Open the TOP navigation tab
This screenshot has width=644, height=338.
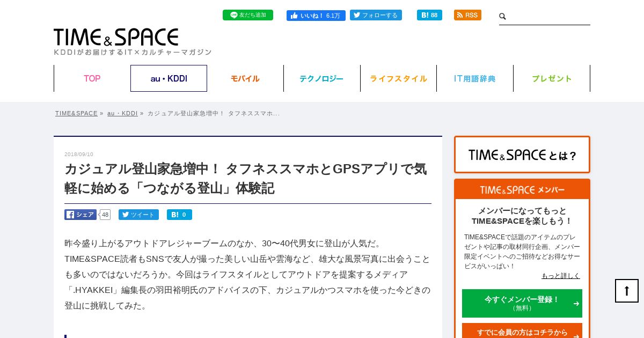click(92, 78)
